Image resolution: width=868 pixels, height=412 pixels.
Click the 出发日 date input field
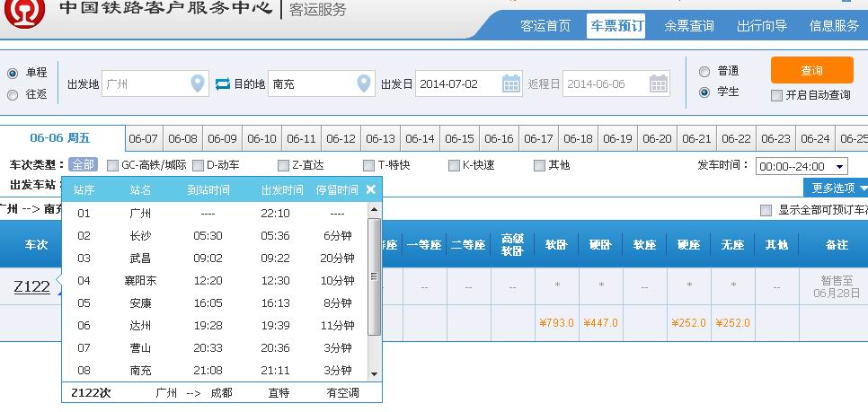458,84
